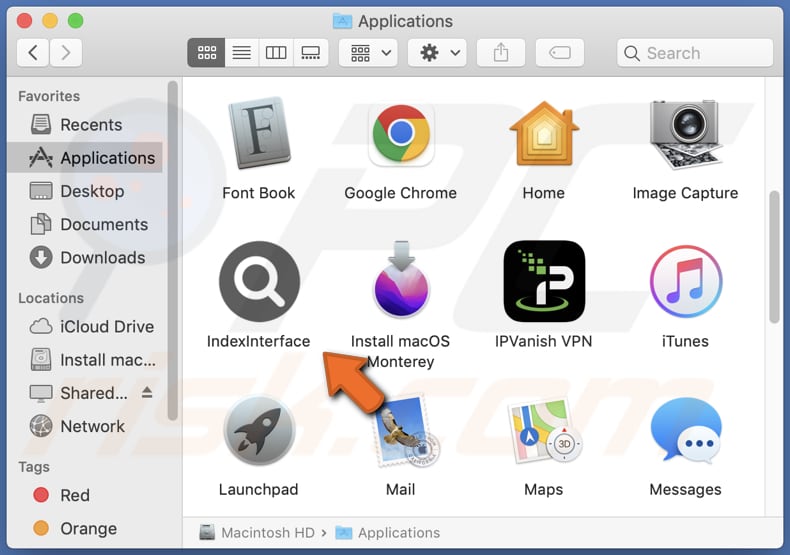Open Downloads in the sidebar

(x=85, y=257)
